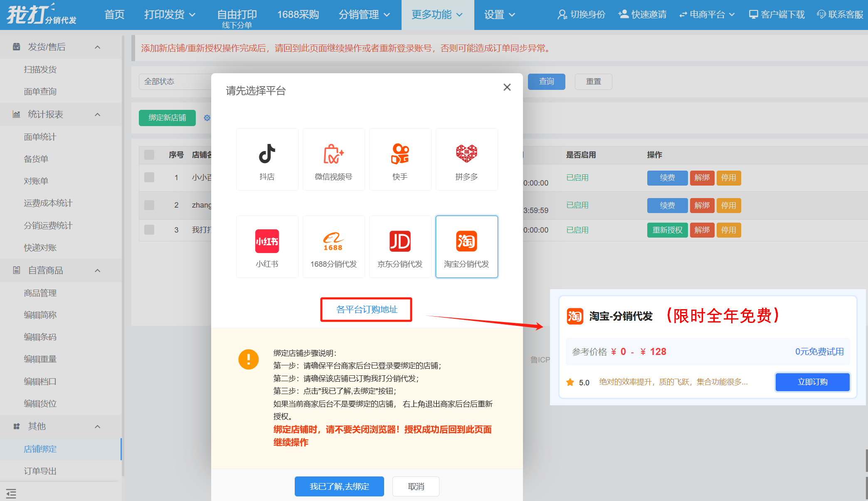
Task: Click 解绑 for row 2
Action: (702, 206)
